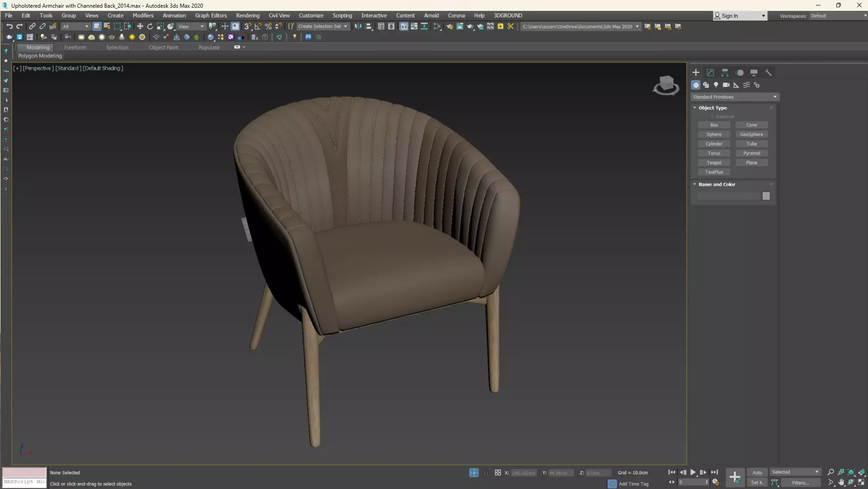The width and height of the screenshot is (868, 489).
Task: Open the key filter Selected dropdown
Action: 795,472
